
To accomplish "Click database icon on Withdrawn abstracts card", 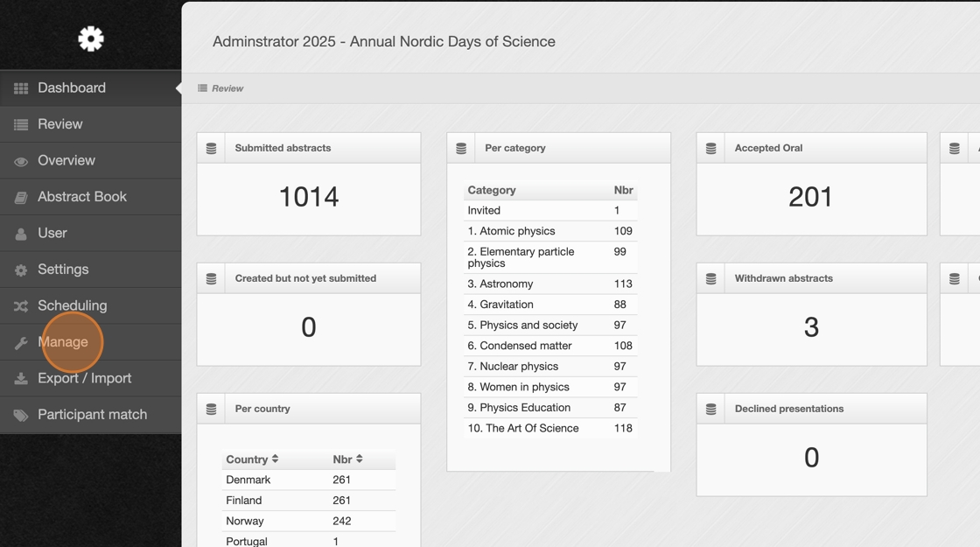I will point(710,279).
